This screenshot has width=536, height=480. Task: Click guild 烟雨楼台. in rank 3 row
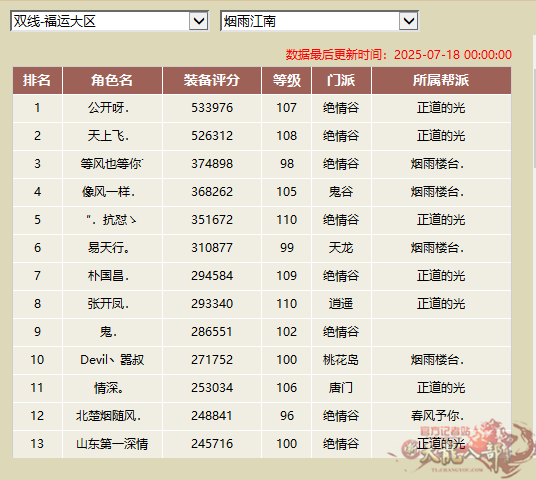point(438,164)
